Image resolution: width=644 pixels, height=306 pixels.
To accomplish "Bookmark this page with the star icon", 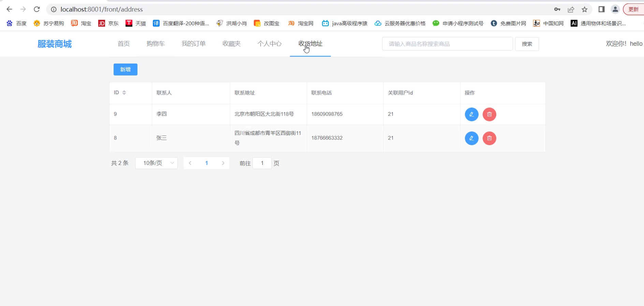I will tap(585, 9).
